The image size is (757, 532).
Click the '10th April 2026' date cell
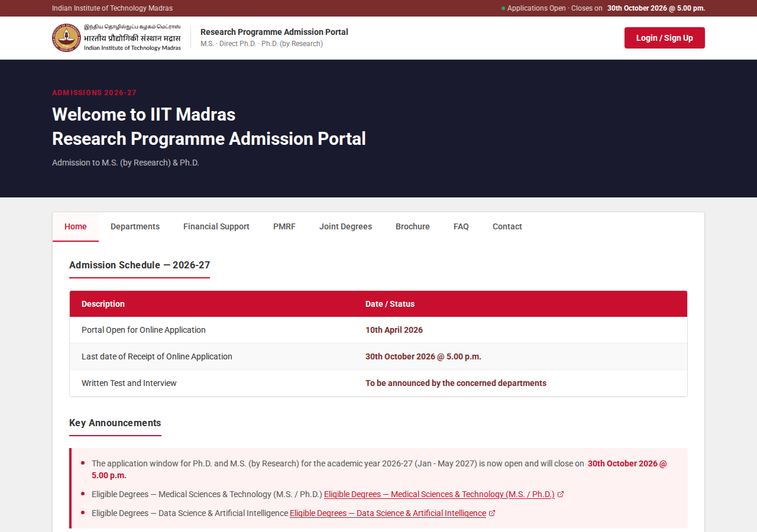click(394, 330)
